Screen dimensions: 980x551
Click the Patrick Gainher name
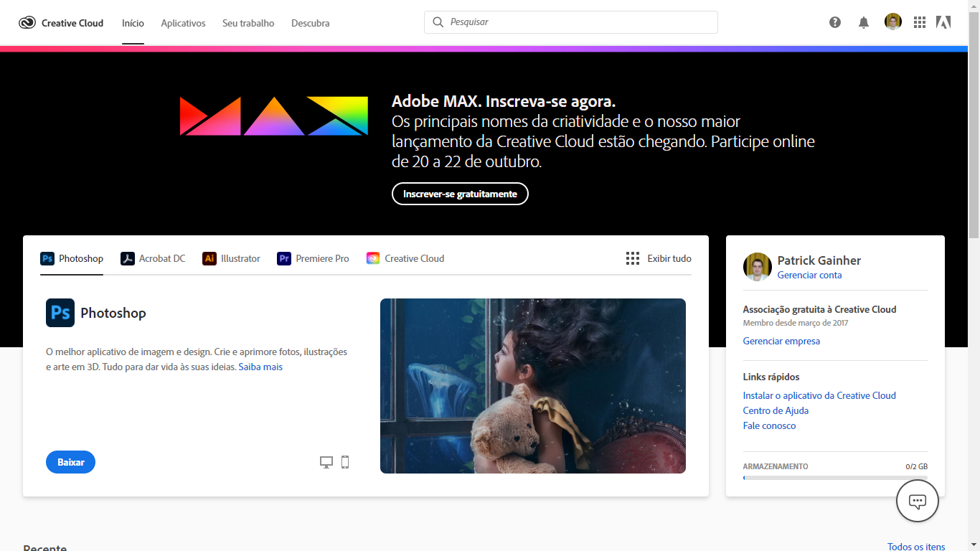pos(819,260)
